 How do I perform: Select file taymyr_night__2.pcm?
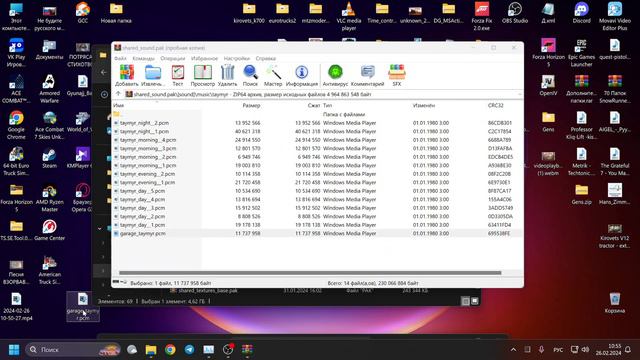tap(317, 123)
